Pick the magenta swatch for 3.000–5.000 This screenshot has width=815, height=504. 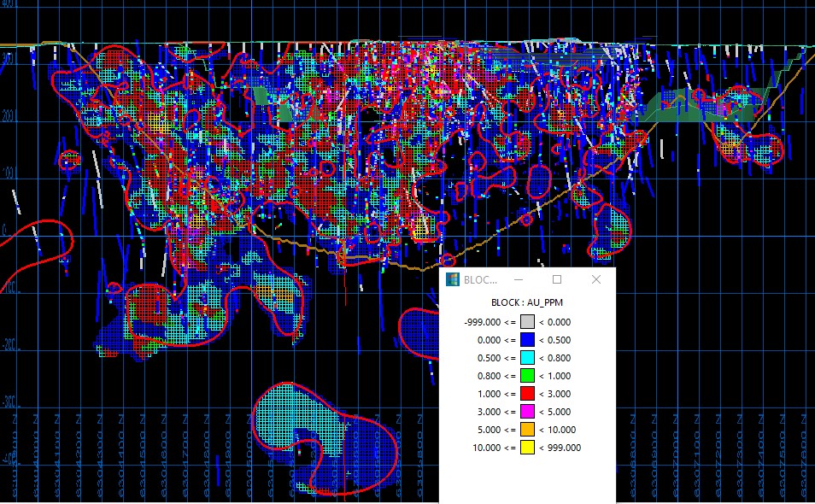coord(527,412)
